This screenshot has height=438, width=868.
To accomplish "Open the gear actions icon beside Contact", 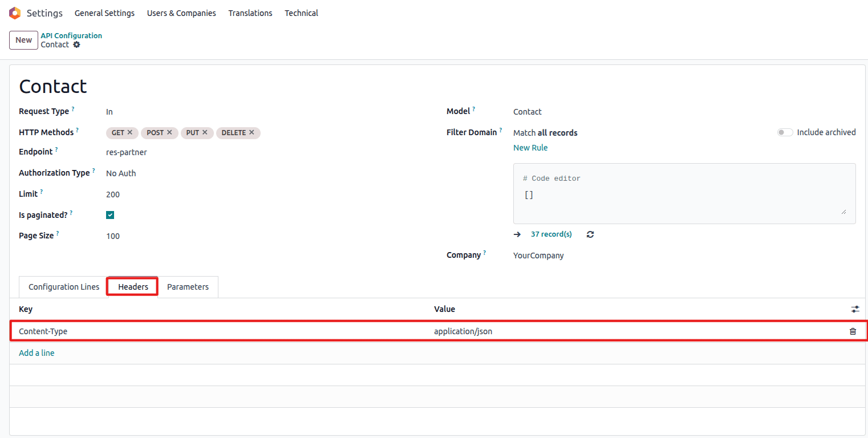I will coord(77,44).
